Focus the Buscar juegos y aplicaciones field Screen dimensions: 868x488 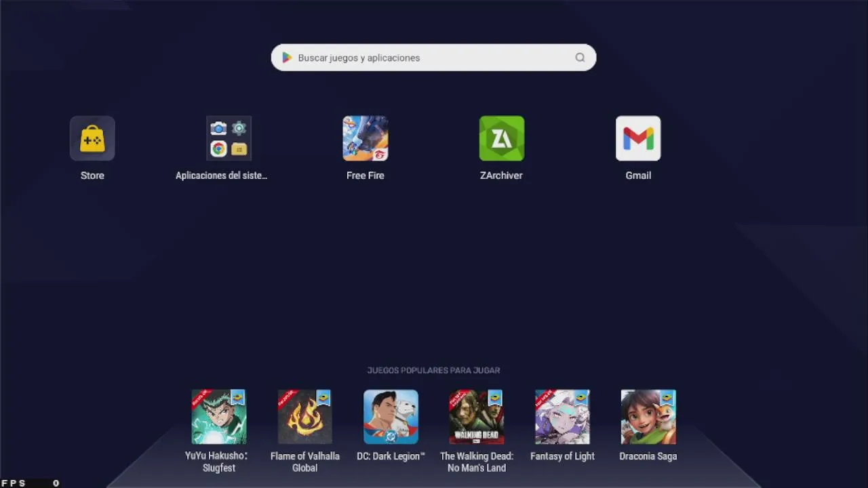coord(433,58)
